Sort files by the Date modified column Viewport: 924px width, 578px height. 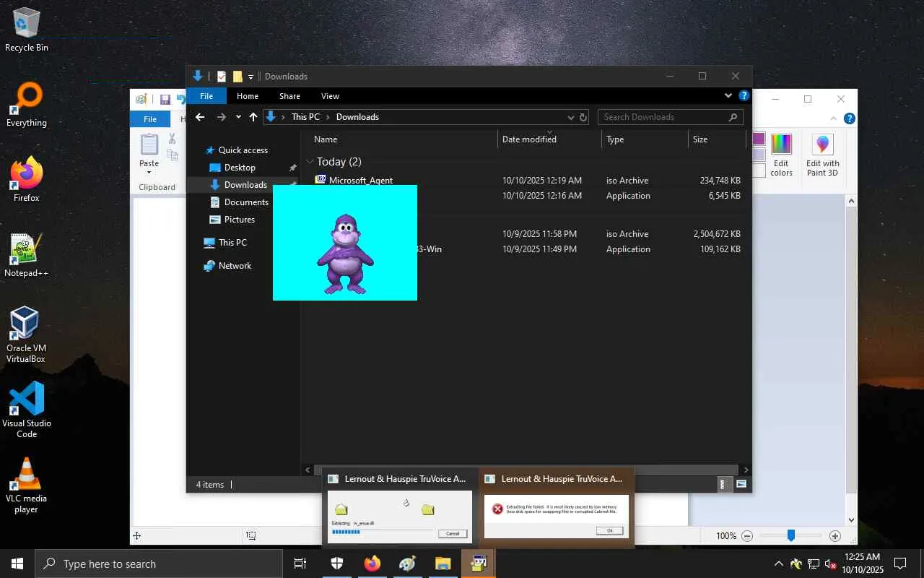(x=549, y=139)
